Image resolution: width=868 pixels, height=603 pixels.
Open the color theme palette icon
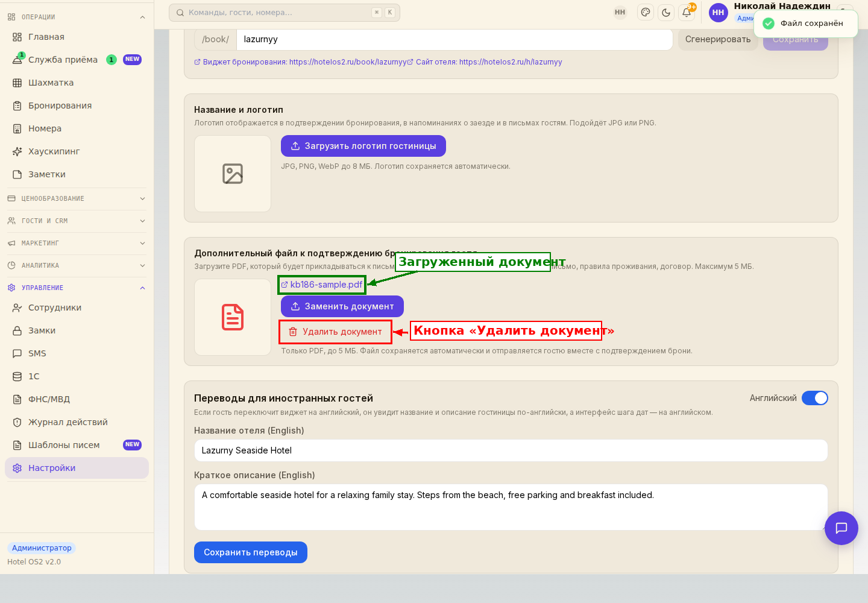tap(646, 12)
